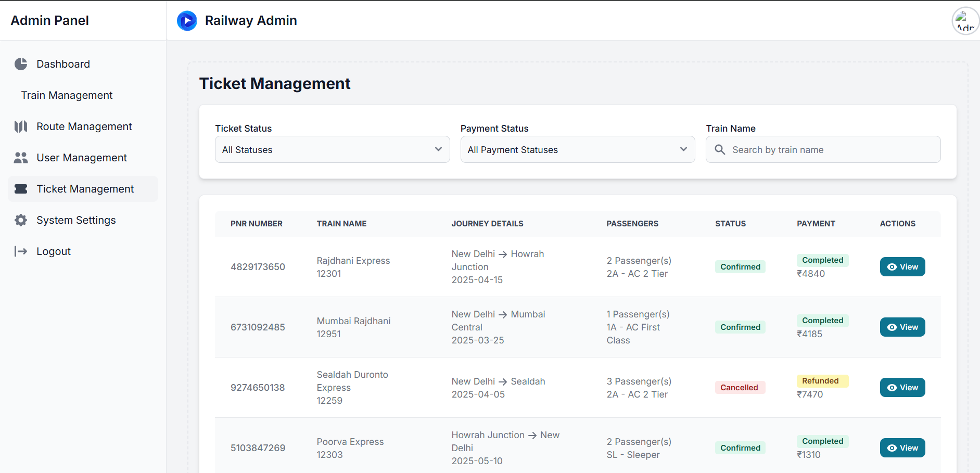Image resolution: width=980 pixels, height=473 pixels.
Task: Click the User Management people icon
Action: click(21, 158)
